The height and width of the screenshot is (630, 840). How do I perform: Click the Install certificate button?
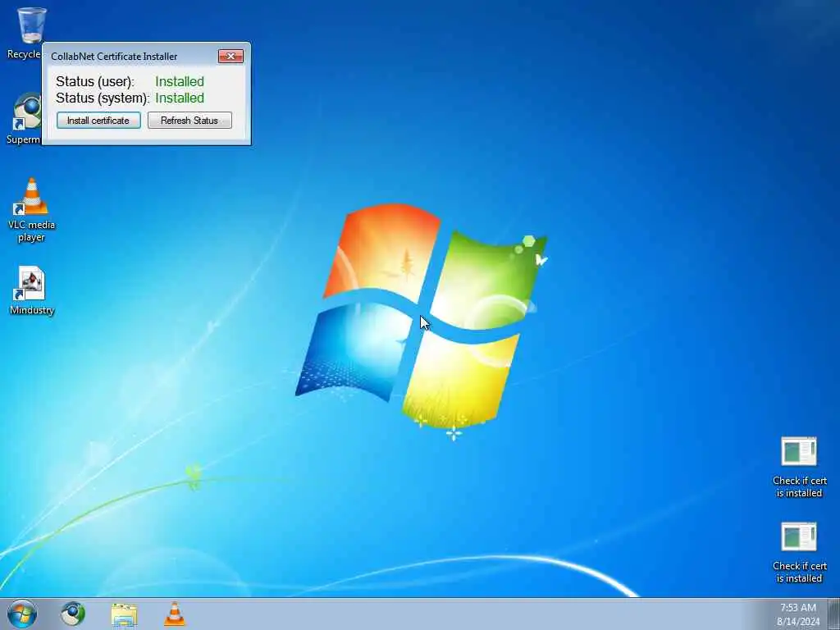tap(98, 121)
